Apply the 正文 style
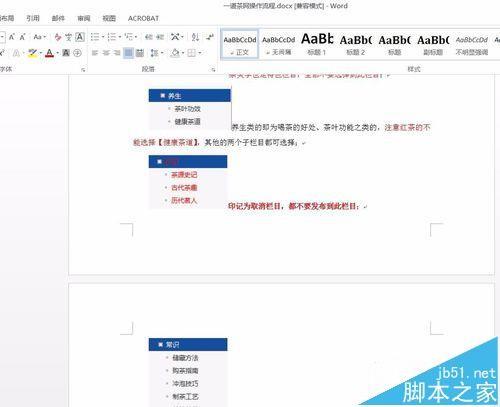 [x=240, y=44]
